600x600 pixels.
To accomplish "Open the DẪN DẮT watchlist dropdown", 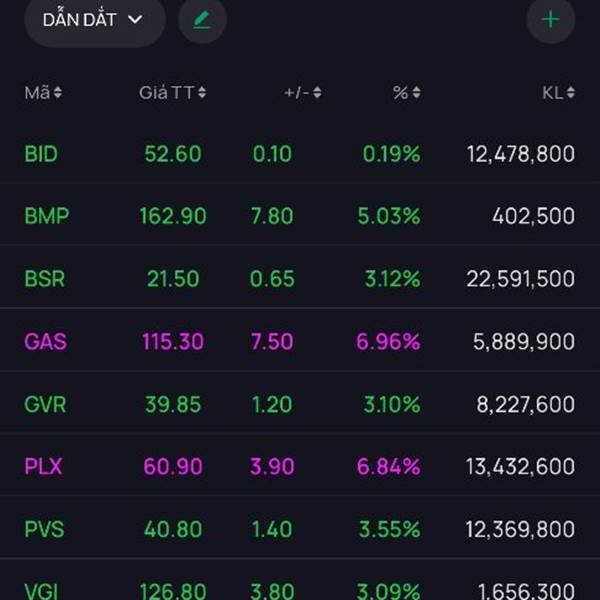I will click(94, 20).
